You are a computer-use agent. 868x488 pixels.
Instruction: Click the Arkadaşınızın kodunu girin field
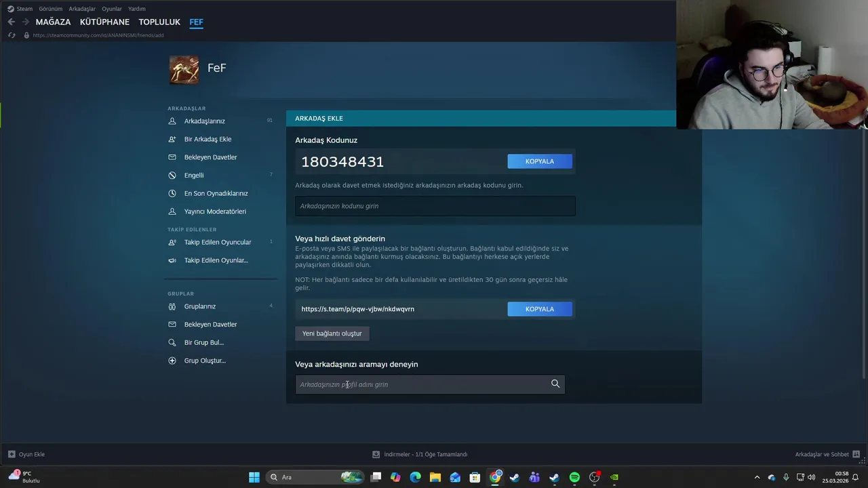coord(435,206)
